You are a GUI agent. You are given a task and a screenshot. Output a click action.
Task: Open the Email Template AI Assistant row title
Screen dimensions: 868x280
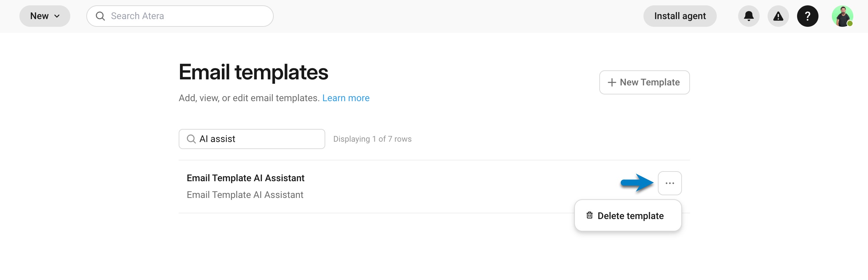[x=245, y=178]
